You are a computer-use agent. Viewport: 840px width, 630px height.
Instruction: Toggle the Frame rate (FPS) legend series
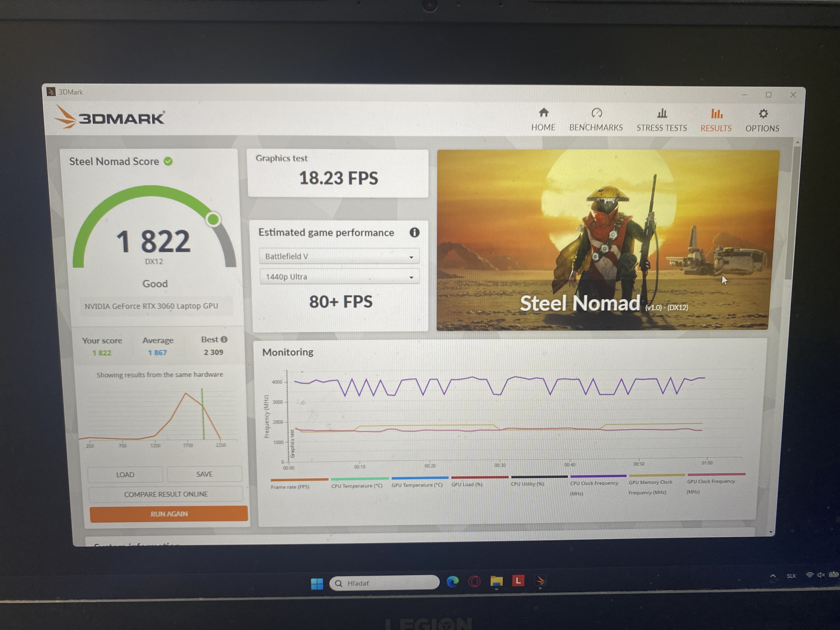(x=299, y=484)
